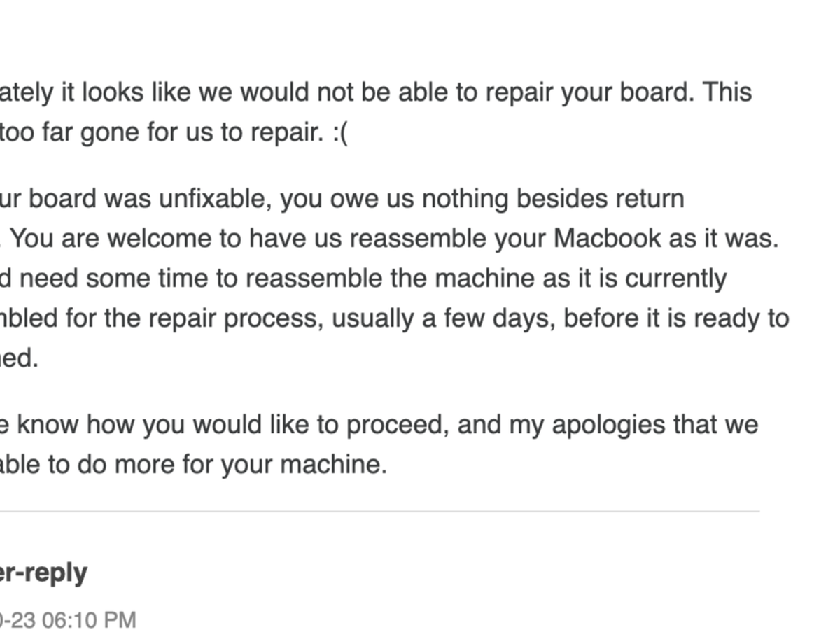This screenshot has height=630, width=840.
Task: Click the word "Macbook" in the message
Action: click(607, 239)
